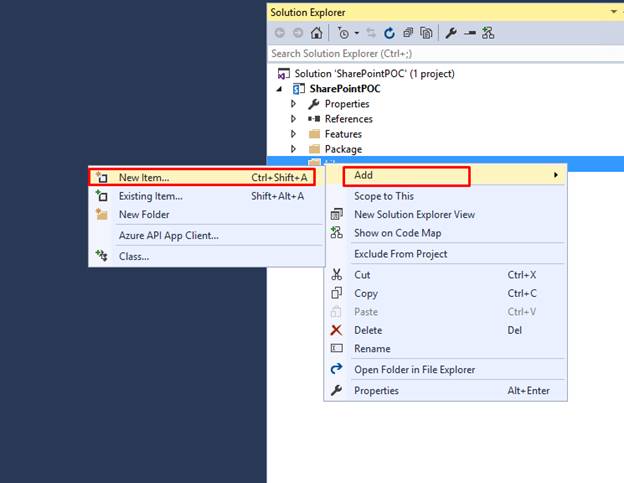Click the Back arrow in Solution Explorer toolbar
Screen dimensions: 624x483
[x=280, y=33]
